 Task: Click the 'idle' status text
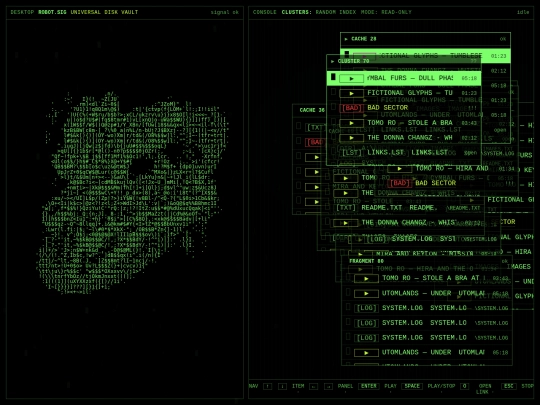coord(523,12)
